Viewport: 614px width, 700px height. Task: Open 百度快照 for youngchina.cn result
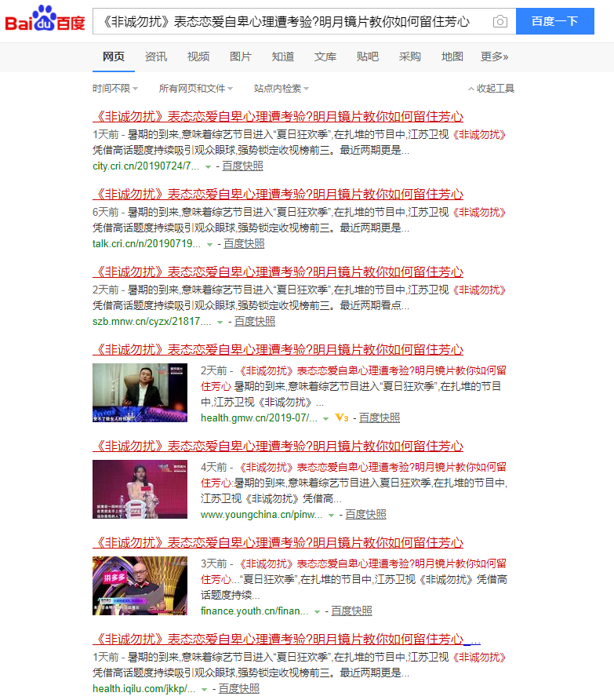tap(366, 514)
